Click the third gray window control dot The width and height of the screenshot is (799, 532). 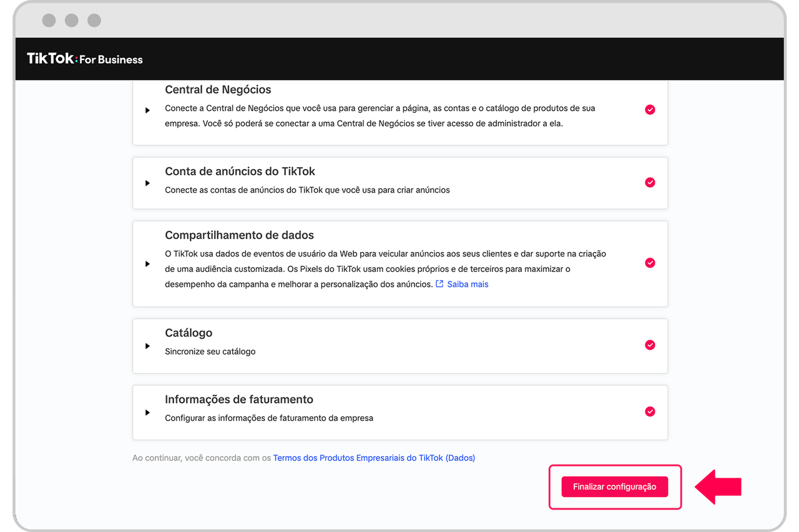94,21
